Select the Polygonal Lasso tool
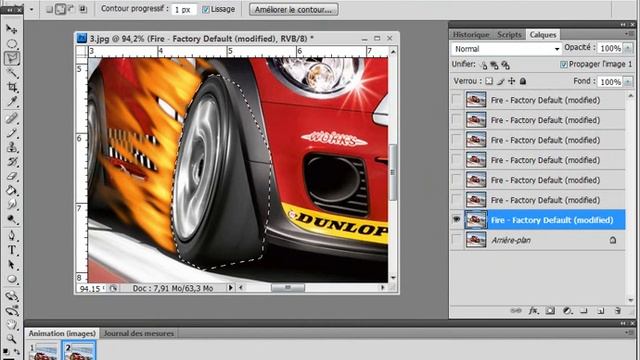 click(x=12, y=58)
